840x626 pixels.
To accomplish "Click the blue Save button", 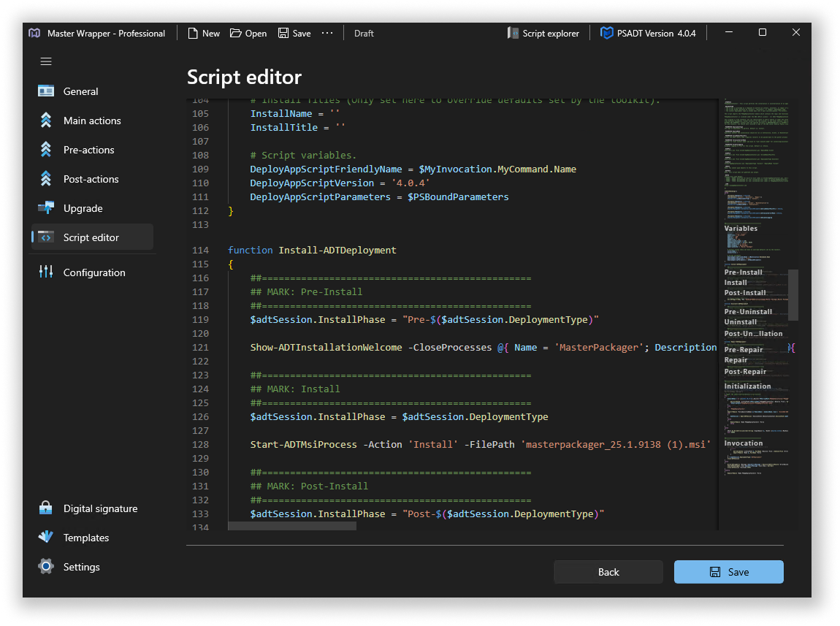I will click(728, 572).
